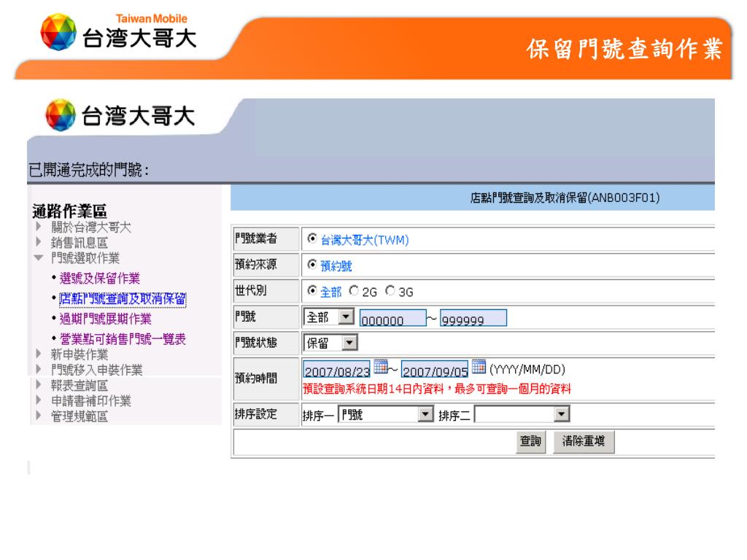Click the 保留門號查詢作業 header title

[x=624, y=49]
